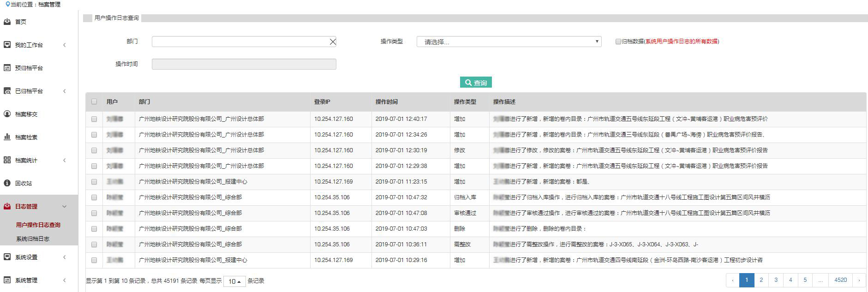The image size is (868, 292).
Task: Enable the 归档数据 checkbox
Action: (x=618, y=42)
